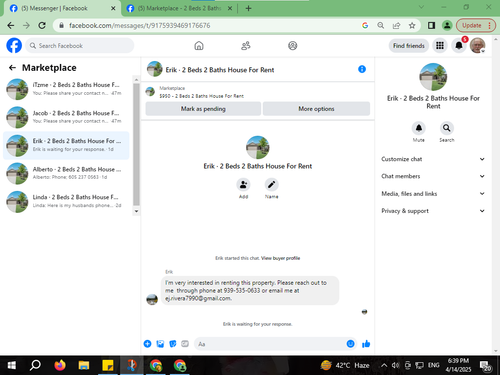Image resolution: width=500 pixels, height=375 pixels.
Task: Open the Facebook home logo
Action: (x=14, y=45)
